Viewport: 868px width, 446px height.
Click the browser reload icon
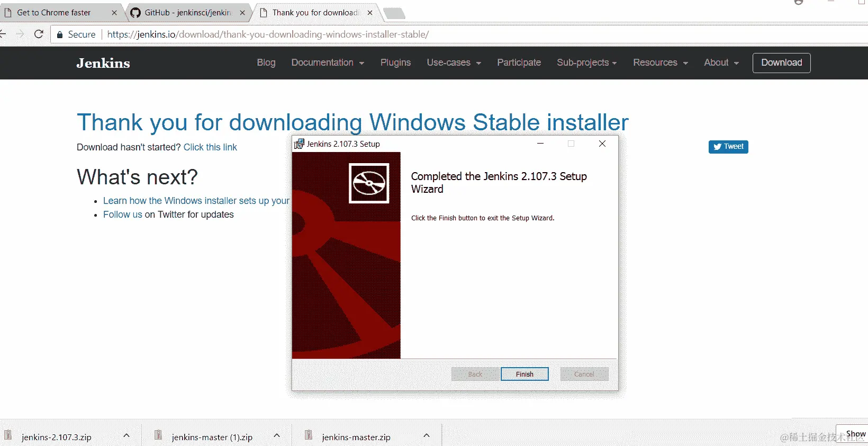click(39, 34)
